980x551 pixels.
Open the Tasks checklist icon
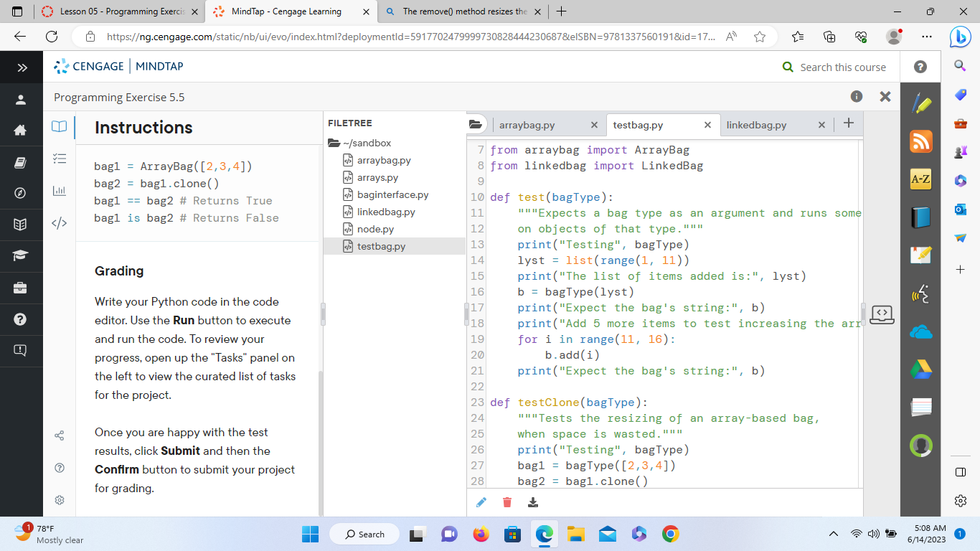click(59, 159)
